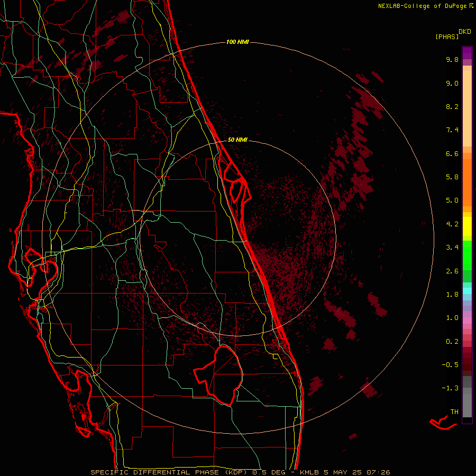Select the 5.0 scale value

pyautogui.click(x=452, y=200)
